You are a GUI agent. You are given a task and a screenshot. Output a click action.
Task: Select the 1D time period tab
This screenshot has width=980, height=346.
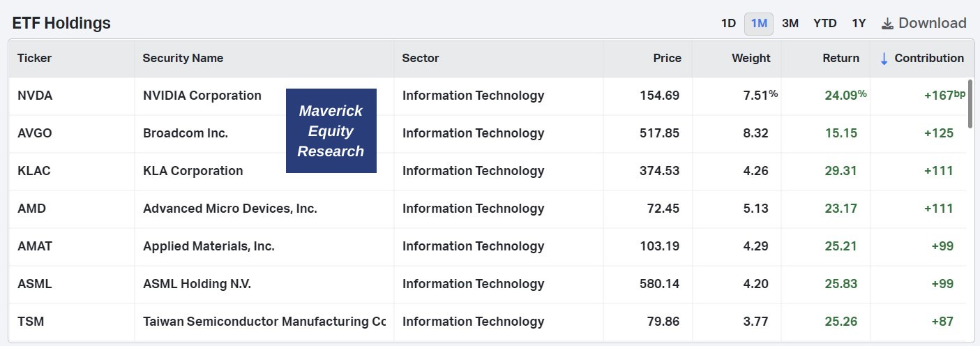[728, 23]
